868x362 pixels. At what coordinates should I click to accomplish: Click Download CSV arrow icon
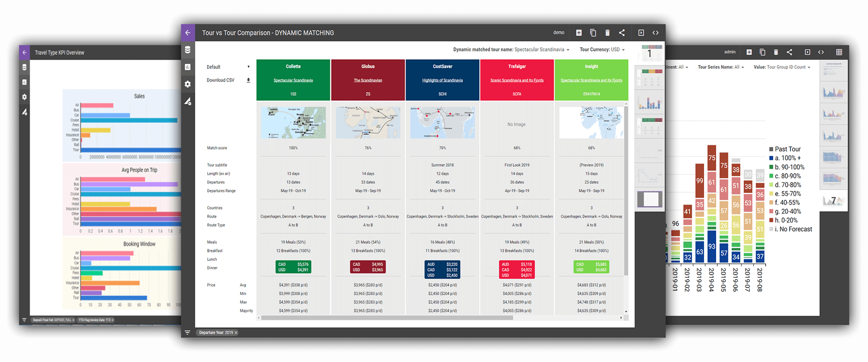pyautogui.click(x=248, y=80)
